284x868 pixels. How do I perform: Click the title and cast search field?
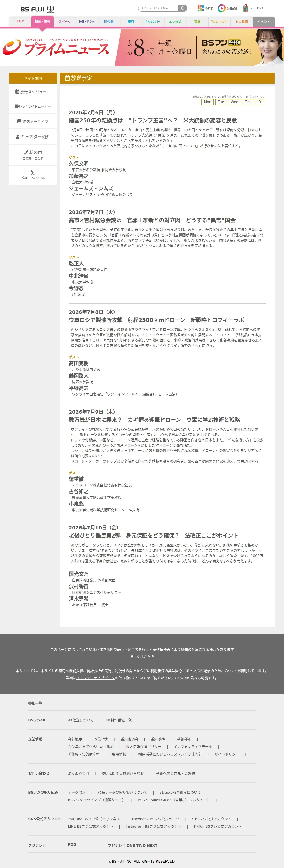pos(158,8)
